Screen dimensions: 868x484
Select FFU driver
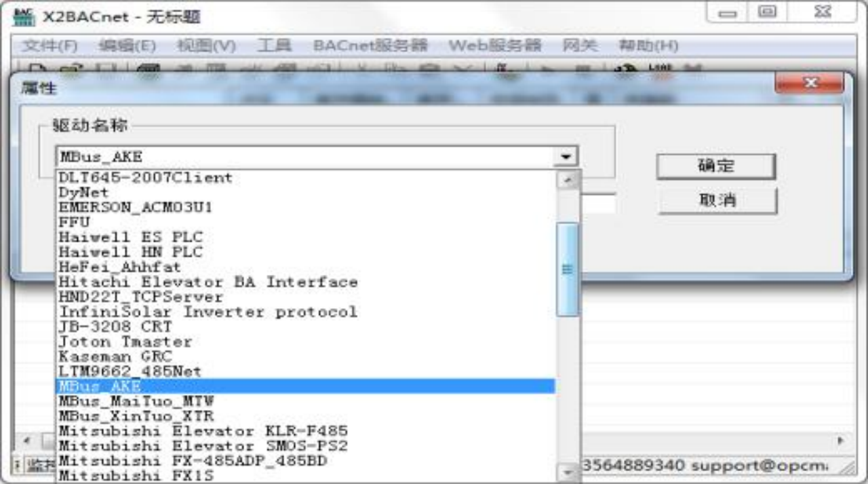pyautogui.click(x=305, y=223)
